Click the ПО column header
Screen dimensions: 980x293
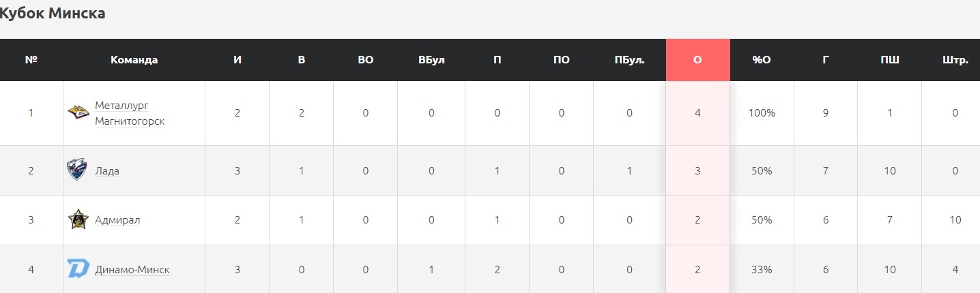pyautogui.click(x=562, y=60)
